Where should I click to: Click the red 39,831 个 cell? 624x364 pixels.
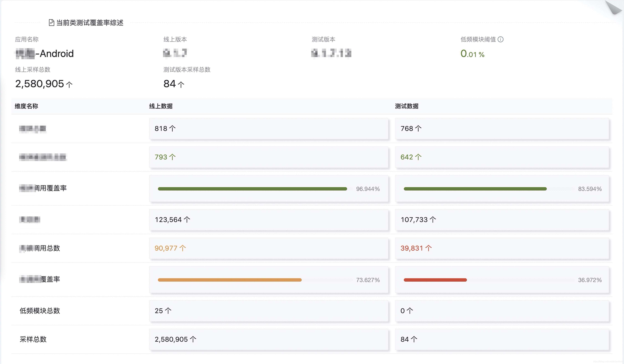pyautogui.click(x=502, y=248)
